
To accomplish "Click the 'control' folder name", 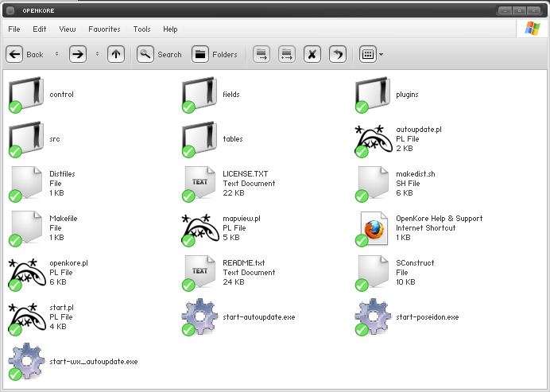I will pyautogui.click(x=61, y=95).
